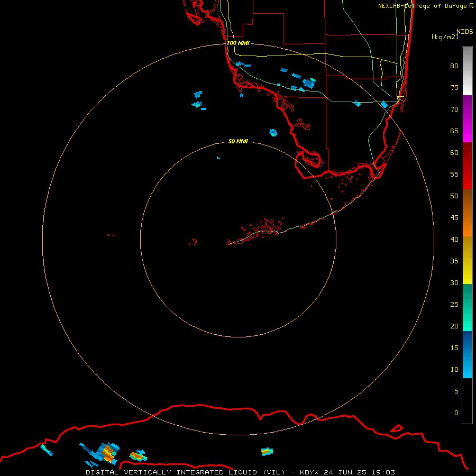
Task: Click the value 35 on the VIL scale
Action: tap(454, 261)
